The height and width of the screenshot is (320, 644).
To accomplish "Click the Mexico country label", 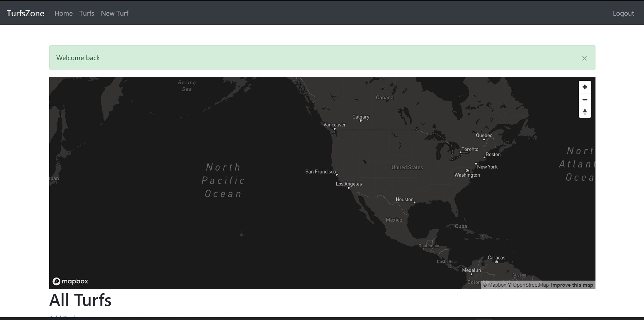I will [x=394, y=220].
